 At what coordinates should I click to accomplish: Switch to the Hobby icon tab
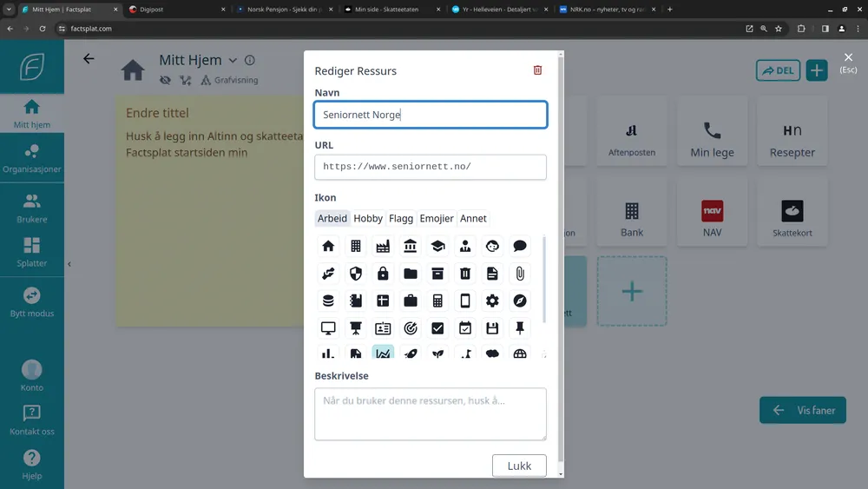point(368,219)
